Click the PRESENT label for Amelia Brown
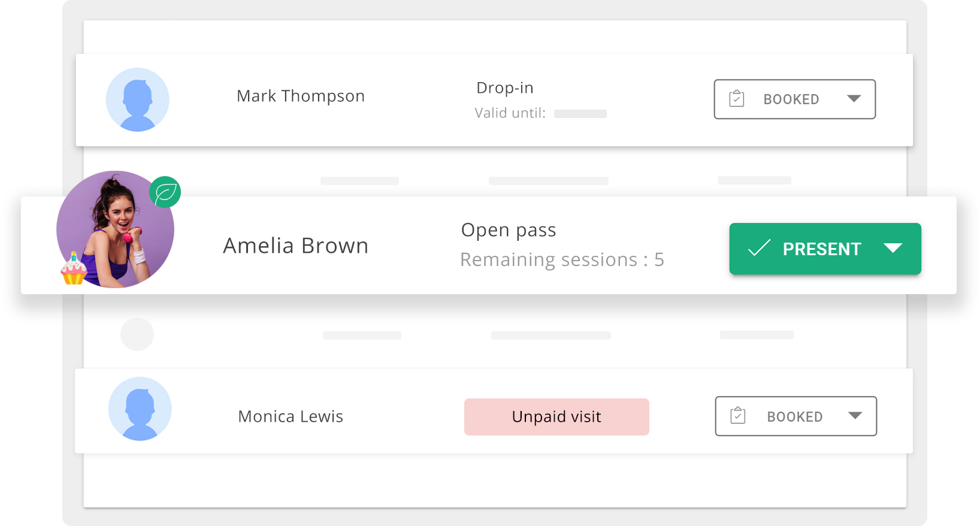 point(822,249)
